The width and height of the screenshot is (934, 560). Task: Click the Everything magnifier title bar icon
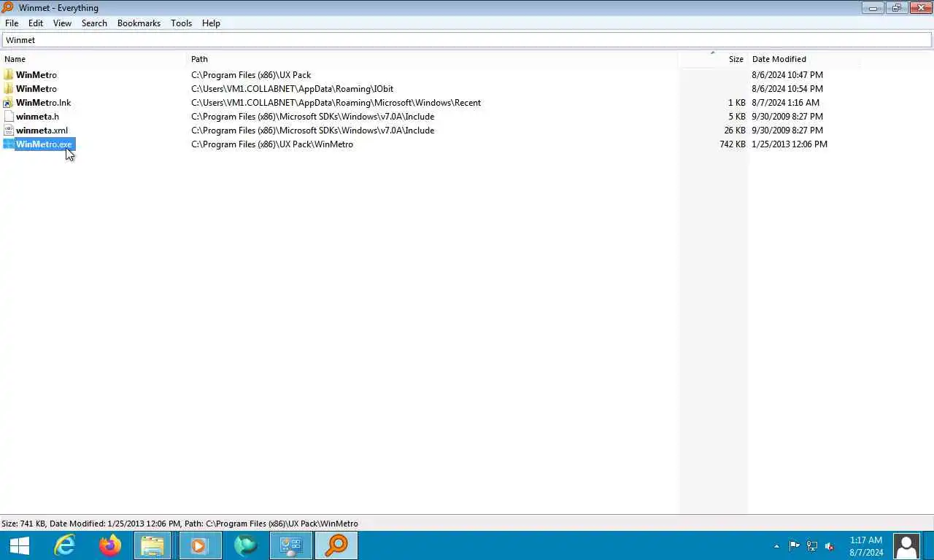pyautogui.click(x=7, y=7)
